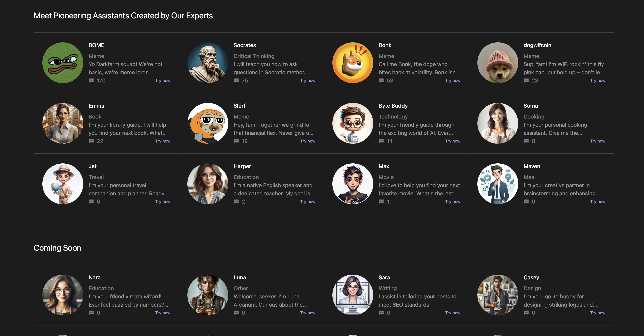Click the Writing category label

tap(388, 288)
